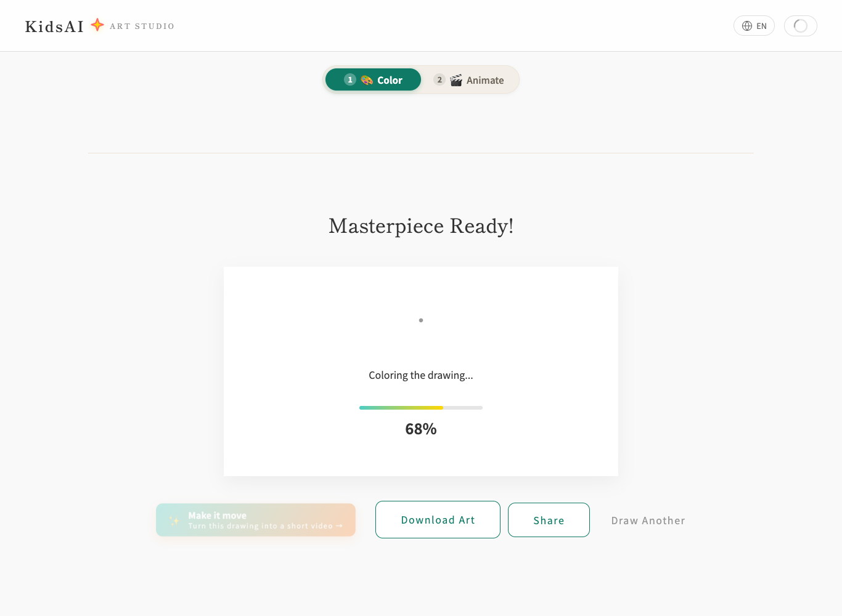The width and height of the screenshot is (842, 616).
Task: Click the step number 2 badge
Action: (439, 79)
